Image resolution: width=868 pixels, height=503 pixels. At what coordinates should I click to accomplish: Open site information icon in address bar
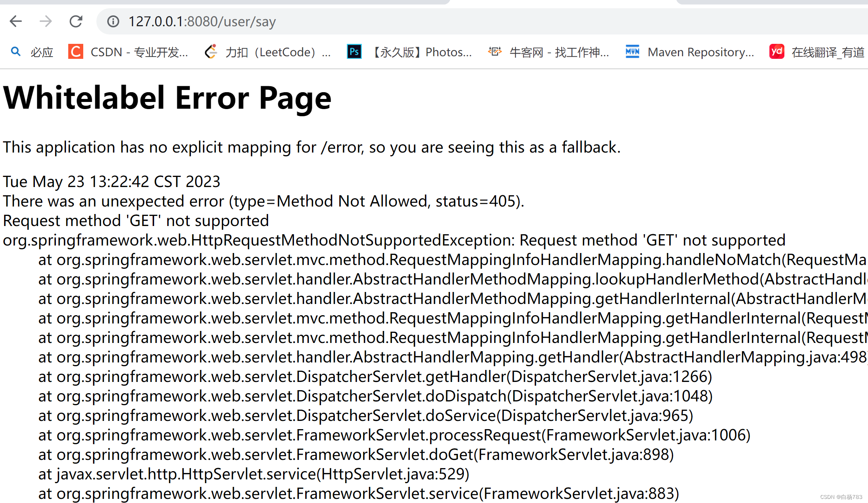pyautogui.click(x=113, y=21)
